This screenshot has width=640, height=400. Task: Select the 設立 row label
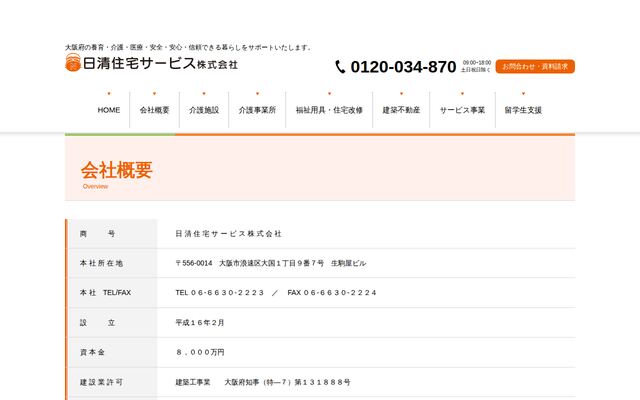click(x=97, y=322)
